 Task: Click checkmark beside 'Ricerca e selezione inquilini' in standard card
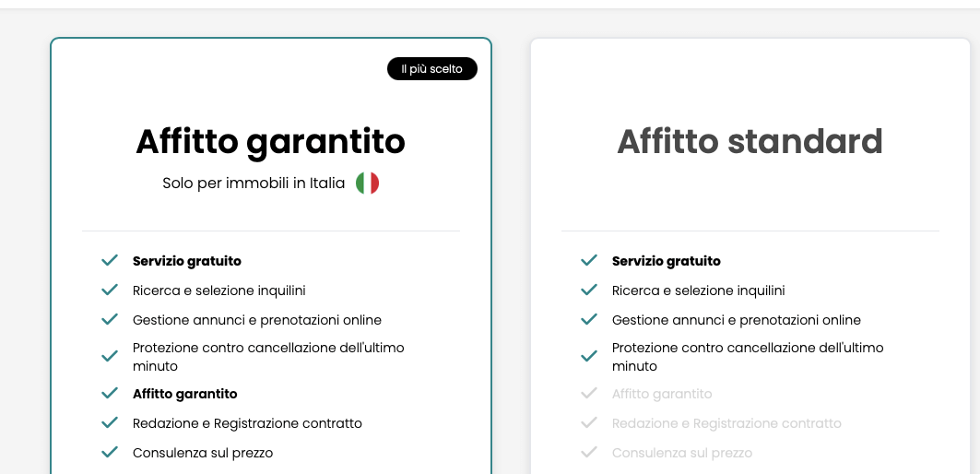tap(589, 290)
